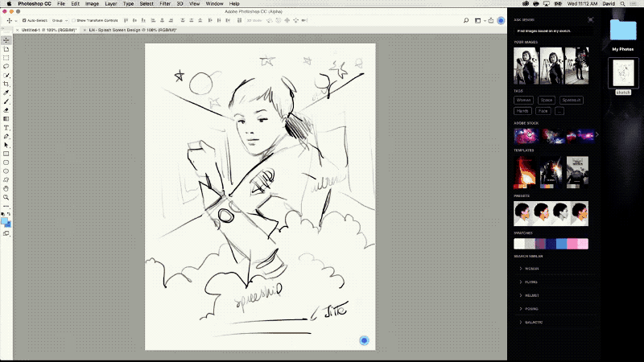
Task: Click the Hands tag button
Action: pyautogui.click(x=522, y=111)
